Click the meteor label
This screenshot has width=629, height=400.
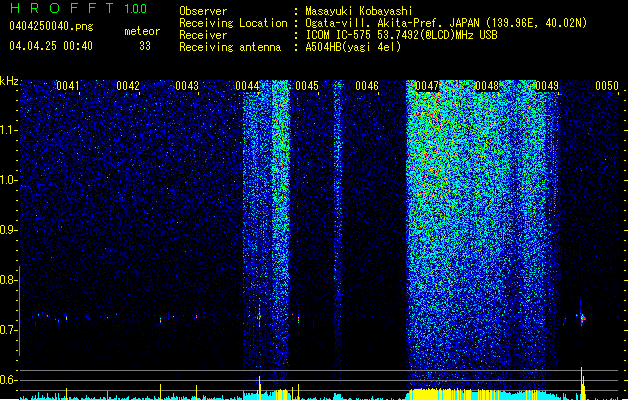142,31
